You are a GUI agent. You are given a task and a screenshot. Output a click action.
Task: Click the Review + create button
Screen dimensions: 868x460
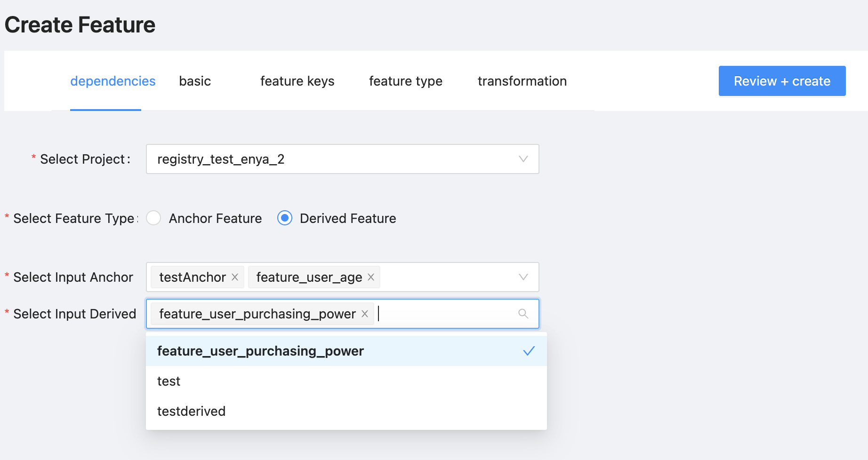point(782,81)
